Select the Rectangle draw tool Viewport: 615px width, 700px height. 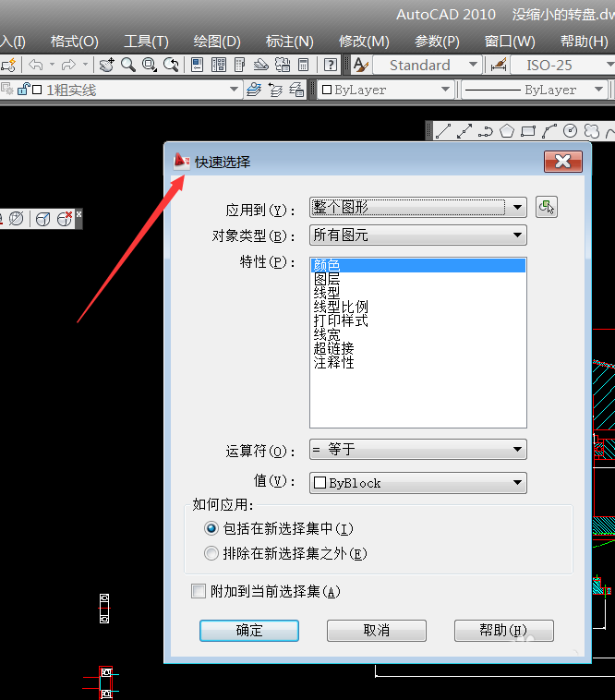tap(528, 131)
